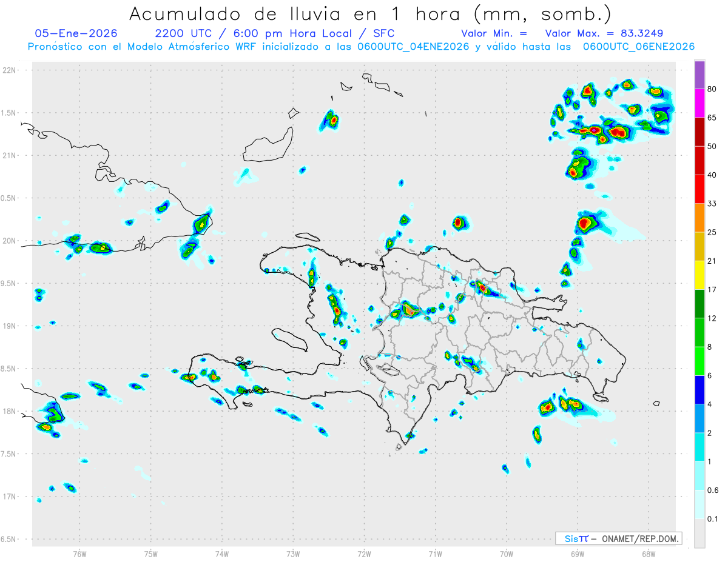Click the '17N' latitude axis label
728x562 pixels.
(10, 497)
